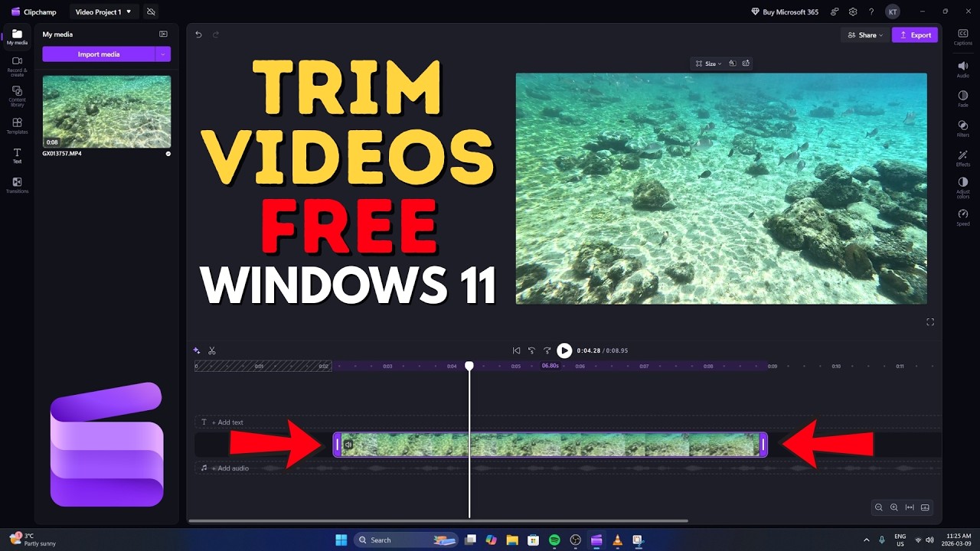
Task: Click the undo arrow icon
Action: point(198,34)
